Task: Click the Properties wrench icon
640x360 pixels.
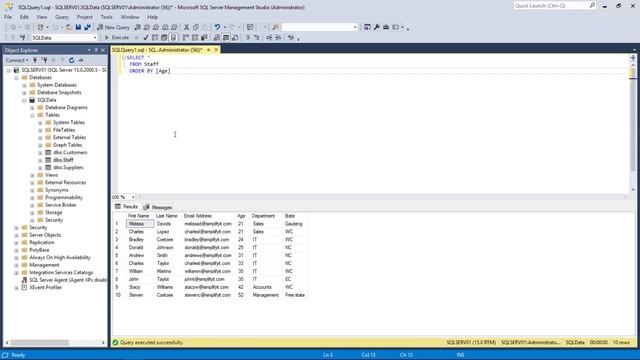Action: click(x=376, y=27)
